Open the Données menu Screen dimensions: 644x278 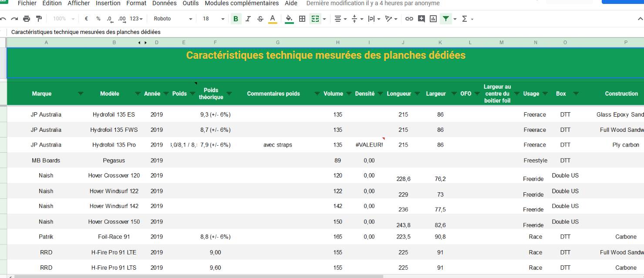tap(165, 3)
